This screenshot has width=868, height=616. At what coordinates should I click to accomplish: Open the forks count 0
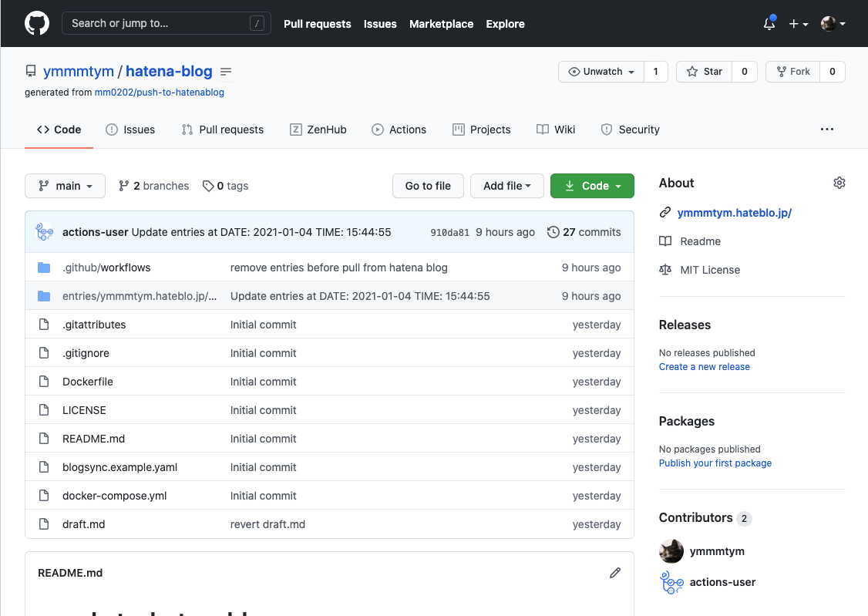832,72
